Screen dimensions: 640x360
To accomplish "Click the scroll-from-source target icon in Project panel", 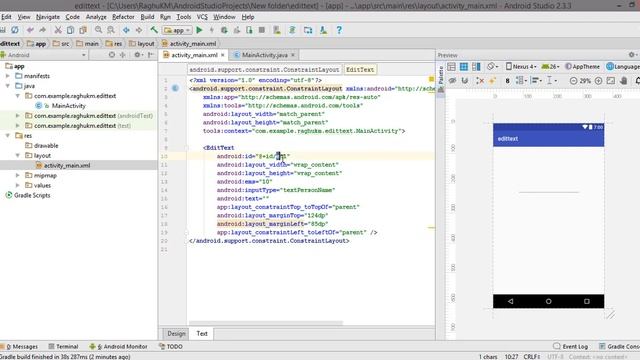I will pyautogui.click(x=111, y=55).
